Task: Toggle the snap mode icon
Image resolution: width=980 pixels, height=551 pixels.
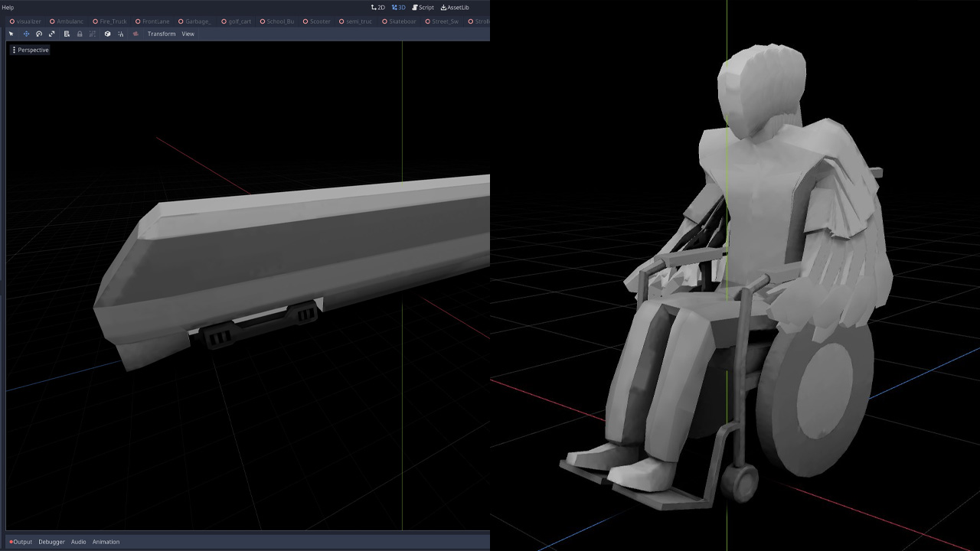Action: tap(121, 34)
